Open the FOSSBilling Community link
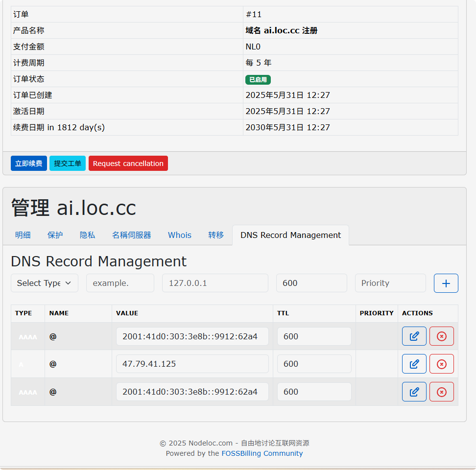 coord(262,453)
